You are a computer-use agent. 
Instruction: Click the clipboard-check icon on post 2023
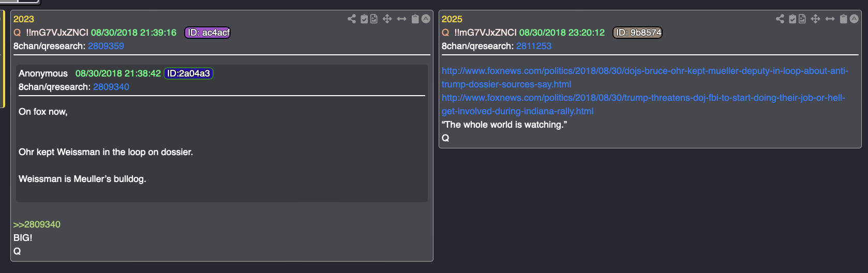(364, 19)
